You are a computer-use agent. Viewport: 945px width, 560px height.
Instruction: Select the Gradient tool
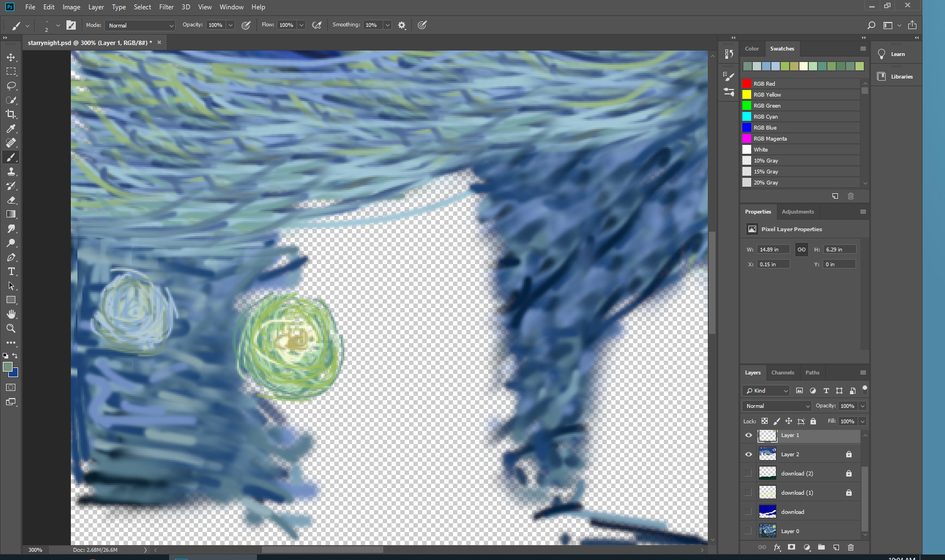coord(11,214)
